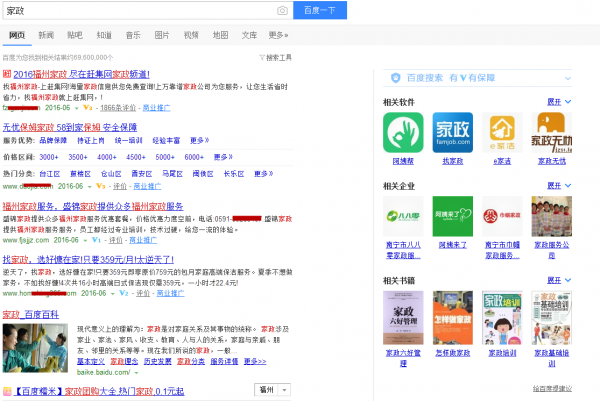
Task: Switch to the 新闻 tab
Action: pos(46,35)
